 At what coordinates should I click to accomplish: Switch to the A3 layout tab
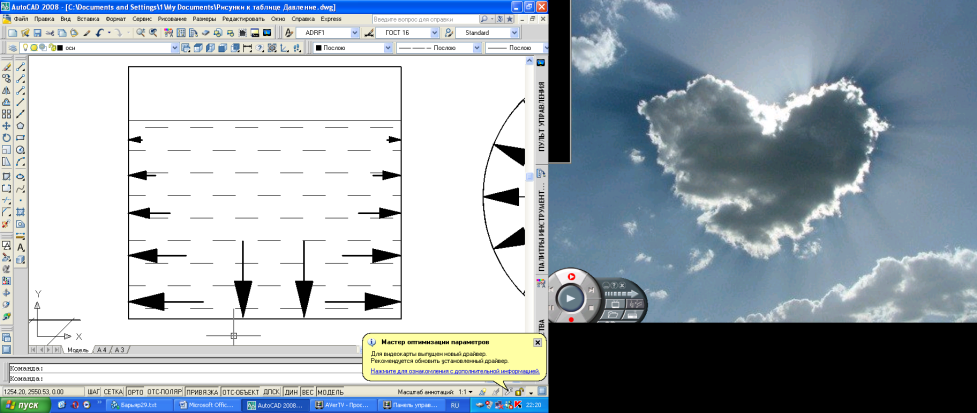(119, 350)
